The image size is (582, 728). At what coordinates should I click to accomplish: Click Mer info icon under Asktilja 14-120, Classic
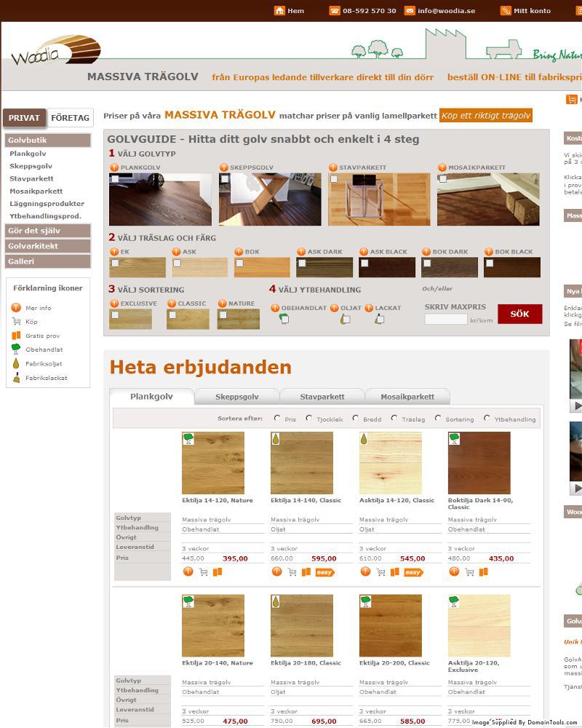pyautogui.click(x=365, y=571)
